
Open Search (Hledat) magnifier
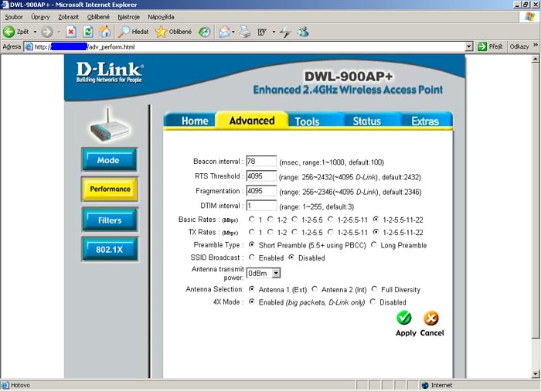tap(124, 32)
